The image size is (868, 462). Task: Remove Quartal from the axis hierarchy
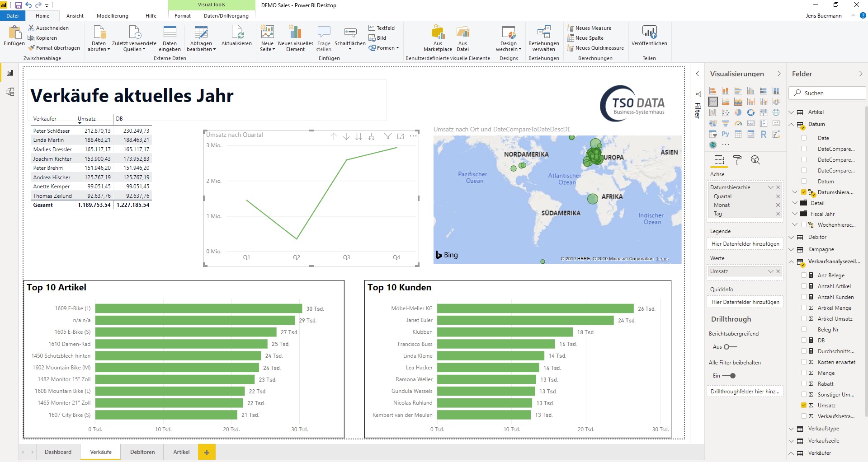(778, 196)
